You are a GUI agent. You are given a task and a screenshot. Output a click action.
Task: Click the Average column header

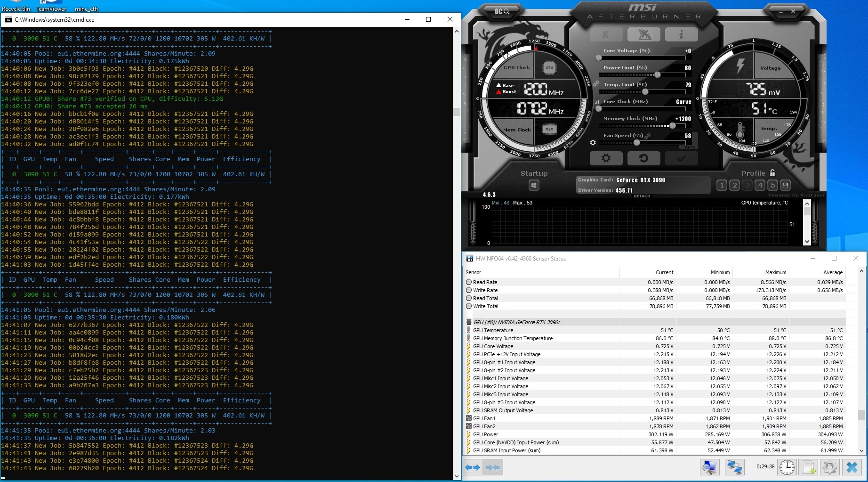(x=817, y=272)
